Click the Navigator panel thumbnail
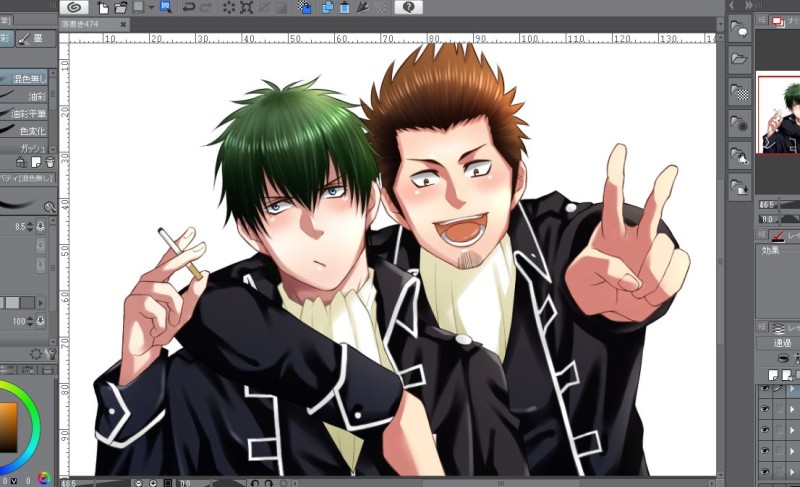Image resolution: width=800 pixels, height=487 pixels. tap(779, 114)
